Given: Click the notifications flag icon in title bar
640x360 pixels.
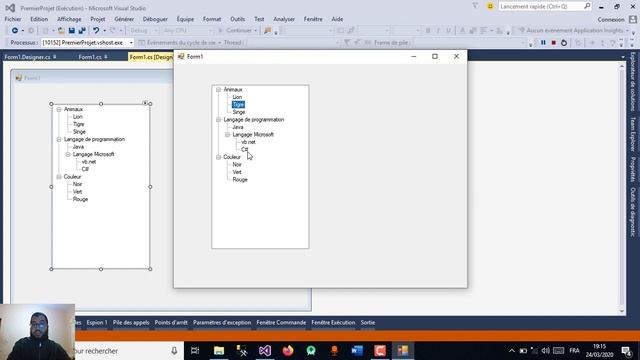Looking at the screenshot, I should tap(475, 6).
